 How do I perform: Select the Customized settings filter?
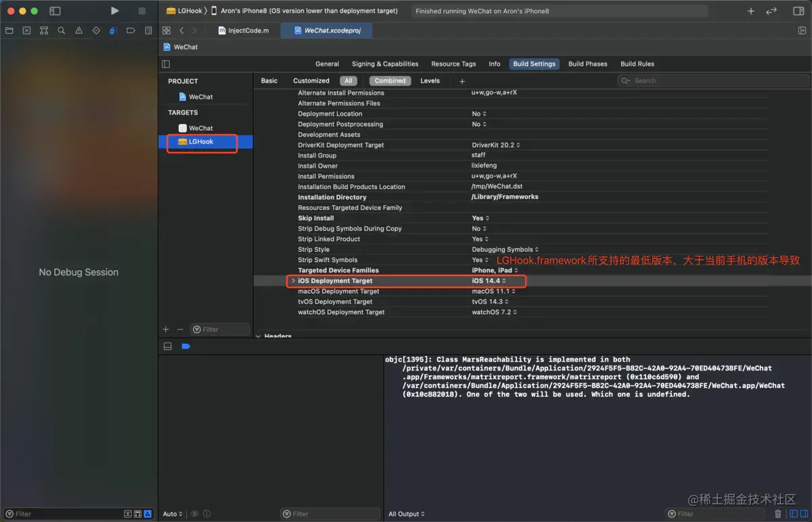(311, 81)
